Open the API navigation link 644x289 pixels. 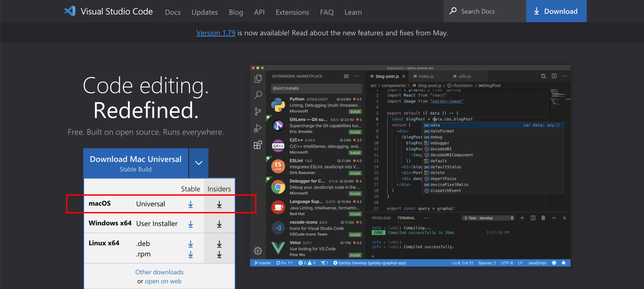tap(259, 12)
